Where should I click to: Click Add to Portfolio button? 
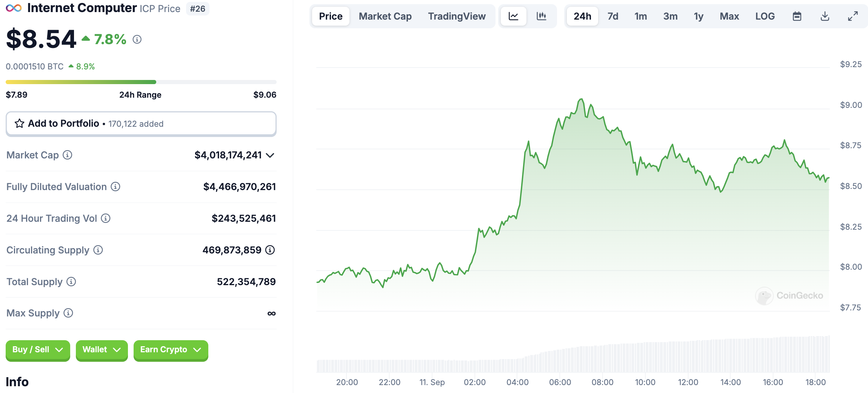[x=141, y=124]
